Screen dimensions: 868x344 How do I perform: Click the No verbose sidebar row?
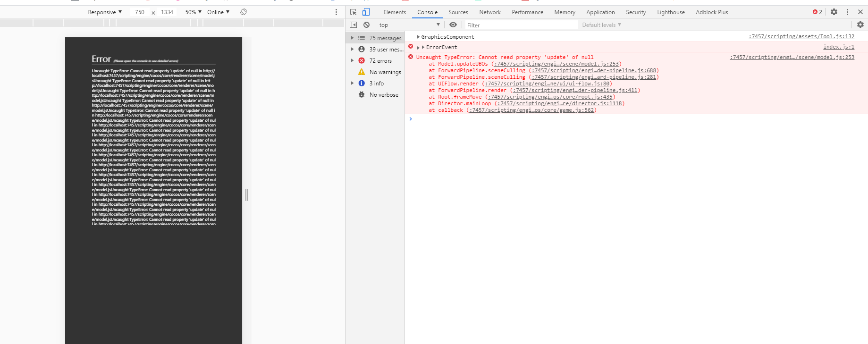(x=376, y=94)
